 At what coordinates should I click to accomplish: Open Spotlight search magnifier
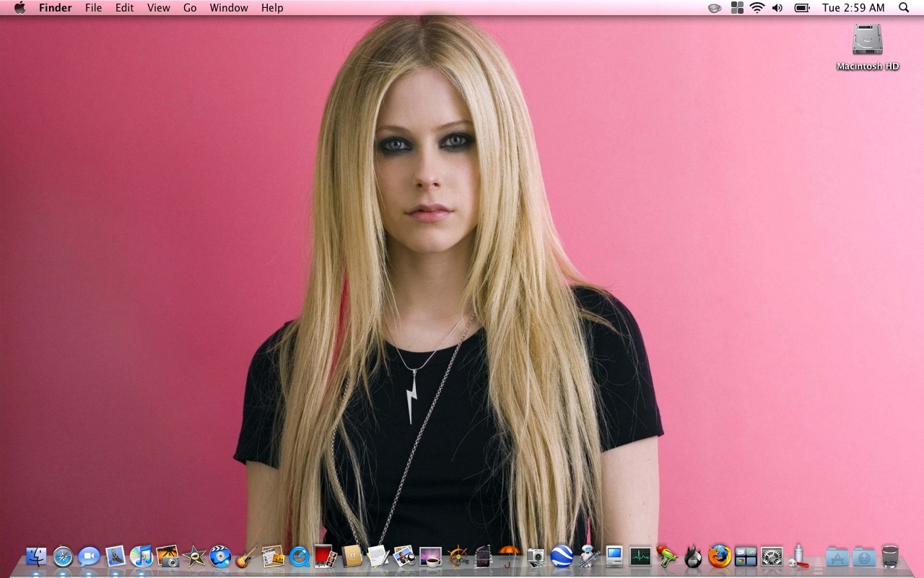[904, 8]
